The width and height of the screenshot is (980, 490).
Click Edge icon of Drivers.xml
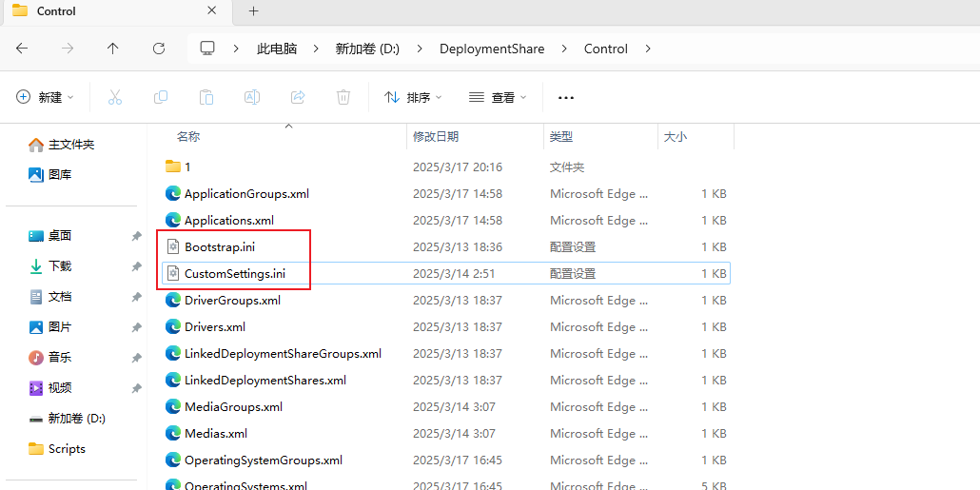coord(173,326)
